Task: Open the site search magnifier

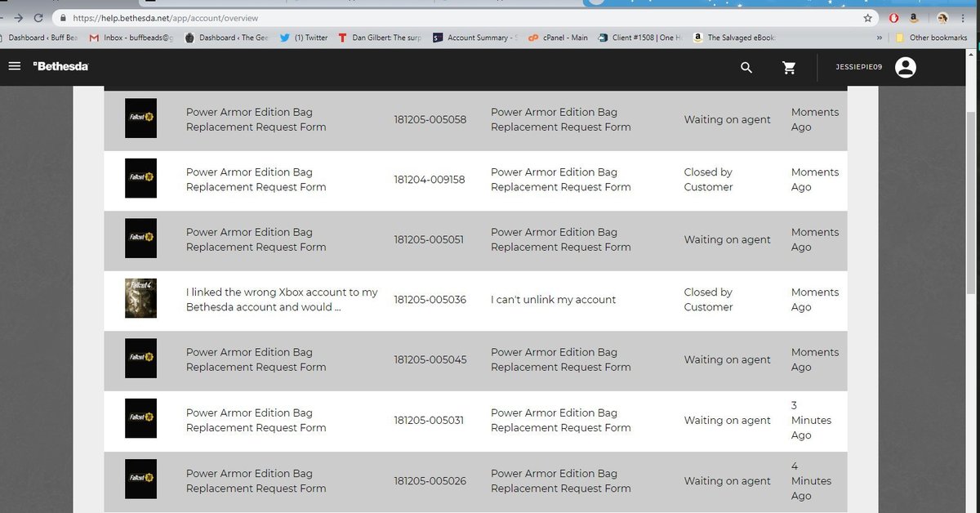Action: [746, 68]
